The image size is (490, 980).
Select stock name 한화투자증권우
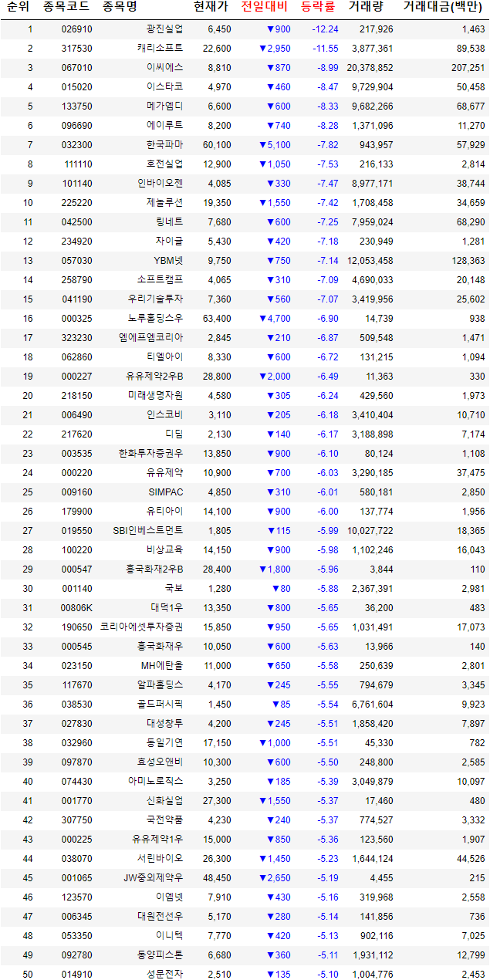(150, 454)
